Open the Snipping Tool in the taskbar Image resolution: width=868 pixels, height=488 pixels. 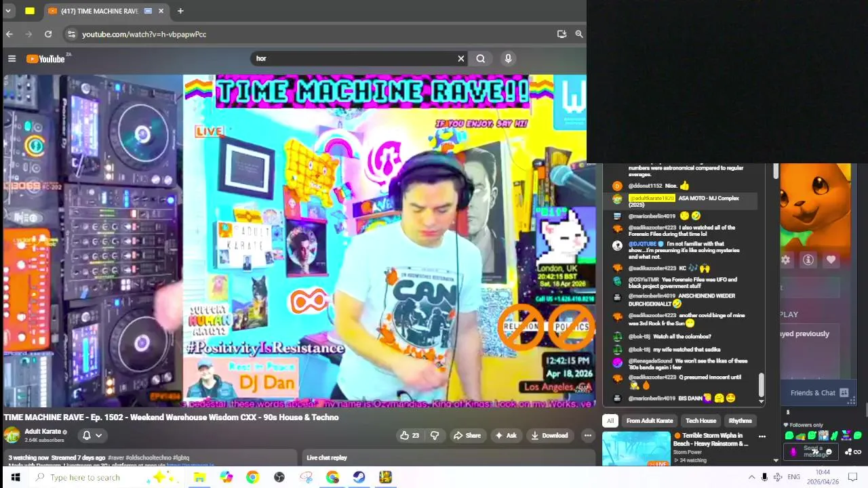click(x=306, y=477)
